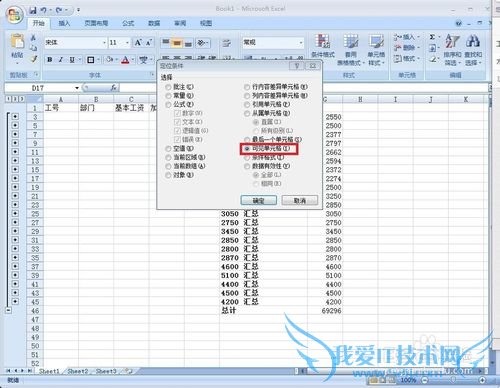Image resolution: width=500 pixels, height=388 pixels.
Task: Click the Cut scissors icon
Action: pyautogui.click(x=33, y=38)
